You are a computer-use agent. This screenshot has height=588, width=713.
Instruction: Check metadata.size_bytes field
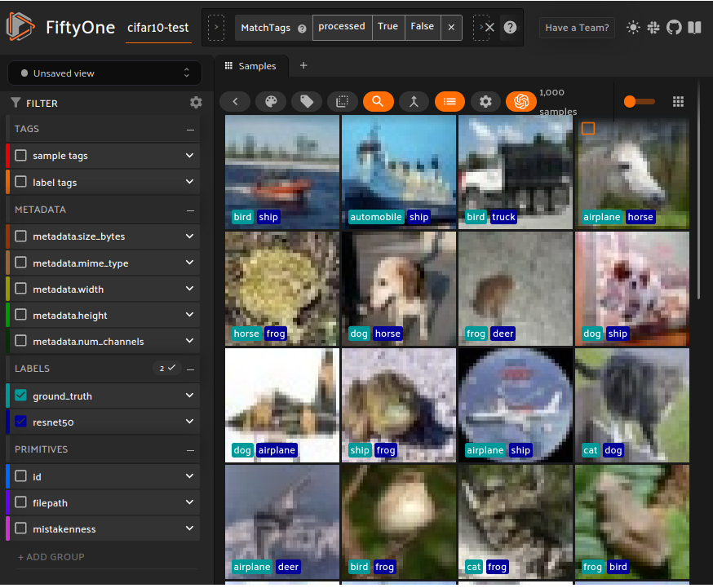point(21,236)
